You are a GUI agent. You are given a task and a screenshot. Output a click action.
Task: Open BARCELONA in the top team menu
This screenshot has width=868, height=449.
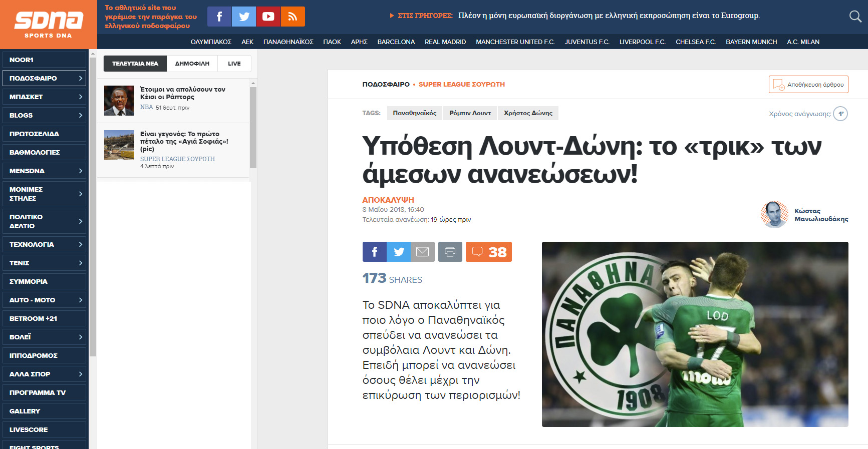point(396,42)
